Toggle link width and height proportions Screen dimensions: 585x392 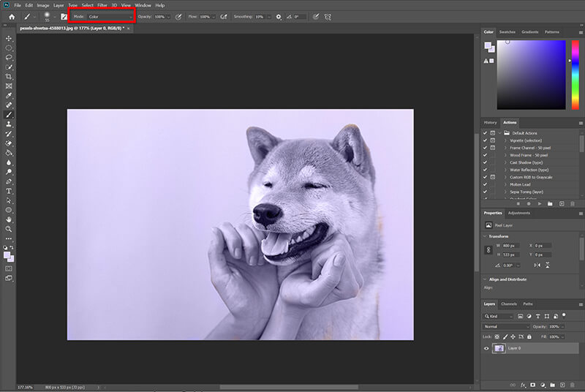pos(488,250)
